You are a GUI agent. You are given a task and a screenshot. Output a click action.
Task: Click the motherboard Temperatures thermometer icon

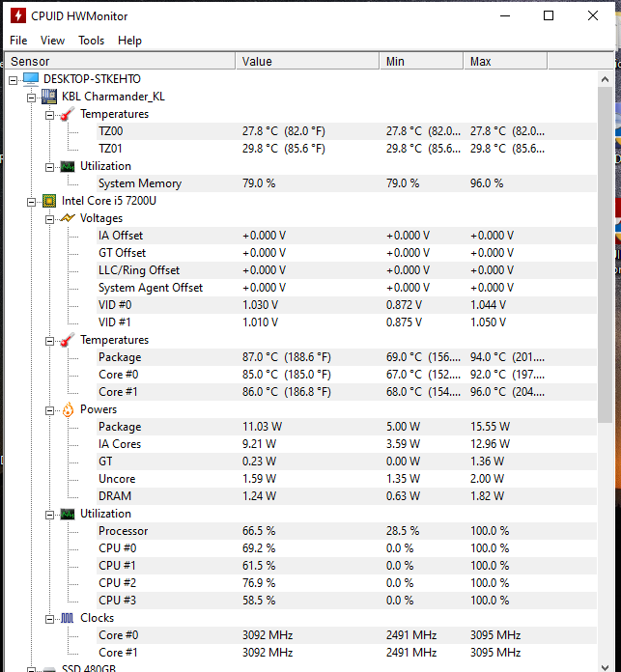[x=68, y=114]
